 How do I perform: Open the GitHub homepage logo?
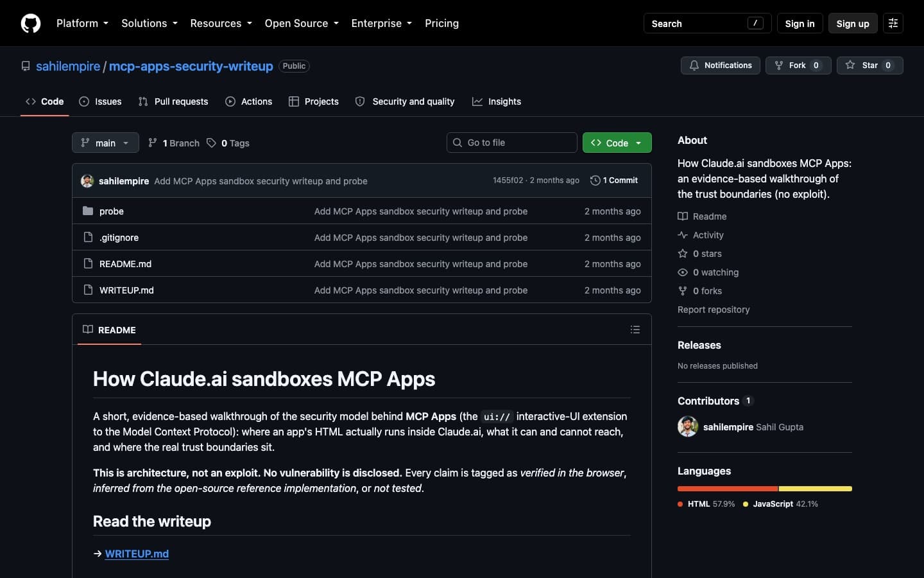(31, 23)
